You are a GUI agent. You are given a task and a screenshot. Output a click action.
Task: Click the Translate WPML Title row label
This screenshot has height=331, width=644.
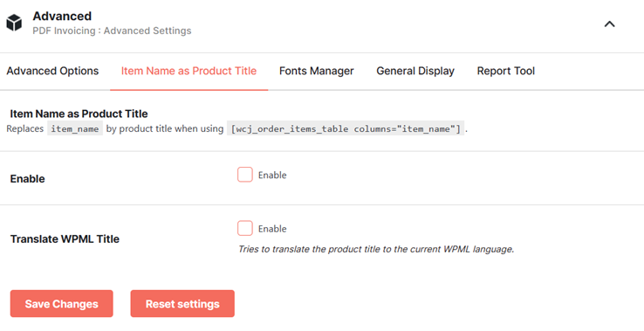[x=65, y=239]
